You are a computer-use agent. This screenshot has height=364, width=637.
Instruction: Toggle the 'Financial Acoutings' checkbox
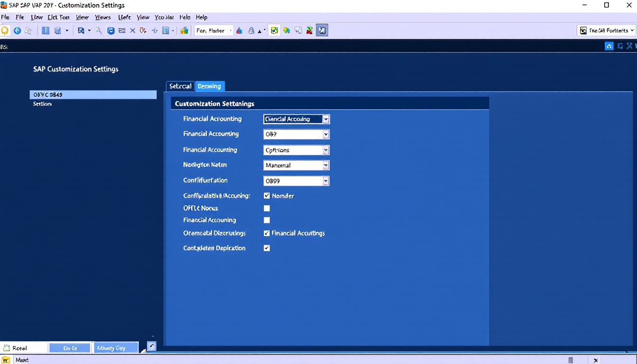pyautogui.click(x=267, y=233)
